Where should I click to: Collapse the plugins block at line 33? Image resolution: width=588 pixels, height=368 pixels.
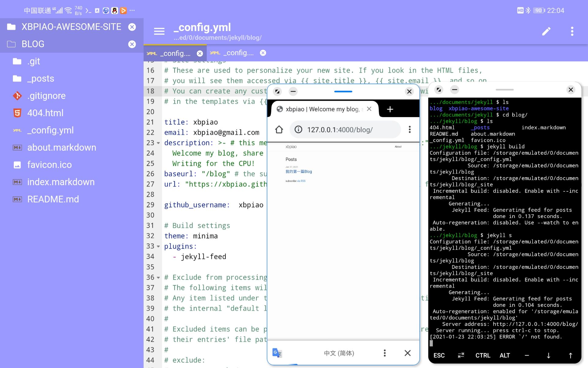click(158, 247)
